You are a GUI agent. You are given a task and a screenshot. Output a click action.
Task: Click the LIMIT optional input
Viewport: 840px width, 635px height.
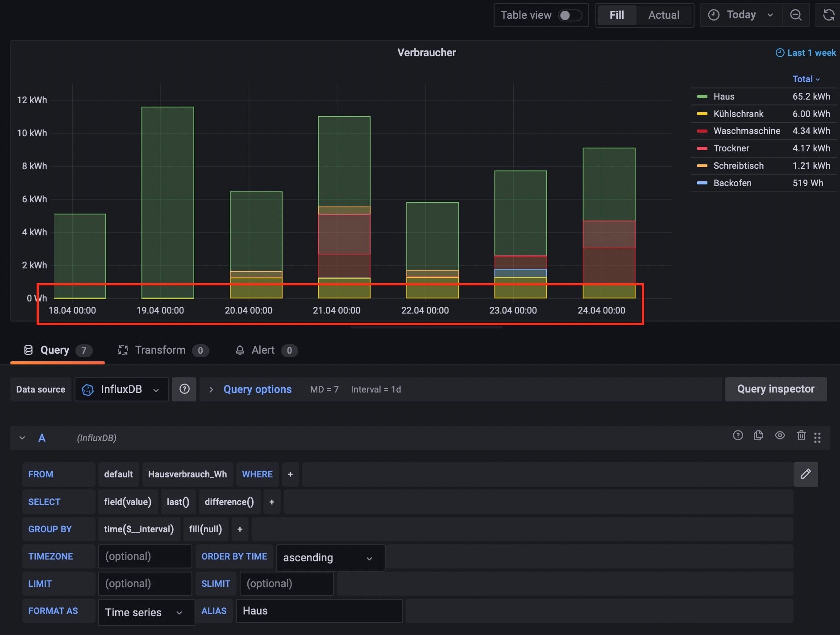pos(145,584)
